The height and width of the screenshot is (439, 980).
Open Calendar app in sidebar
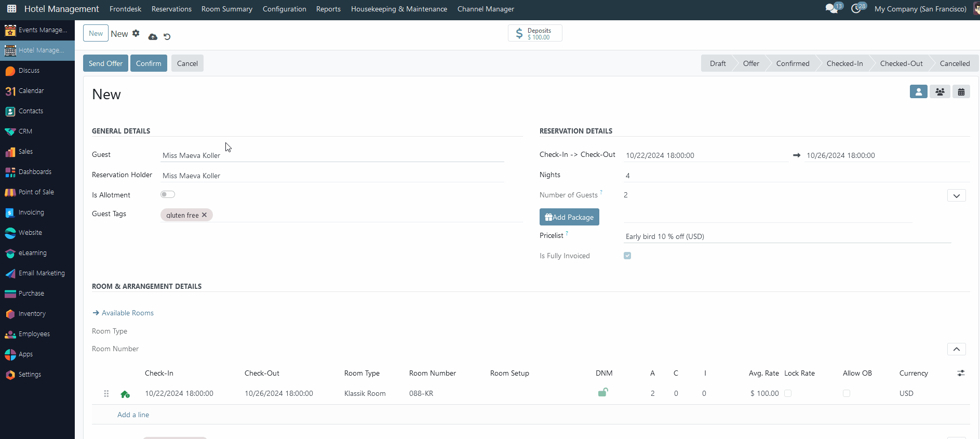pos(37,91)
